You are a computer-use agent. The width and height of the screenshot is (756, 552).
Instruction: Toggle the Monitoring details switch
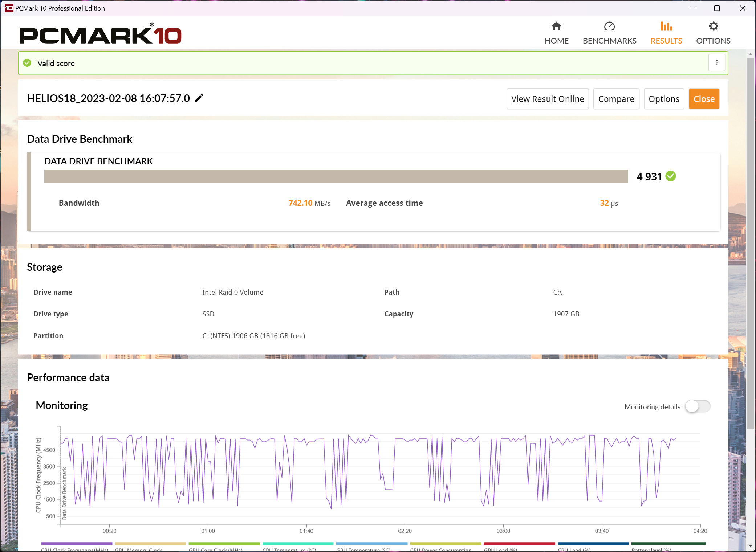[x=697, y=406]
